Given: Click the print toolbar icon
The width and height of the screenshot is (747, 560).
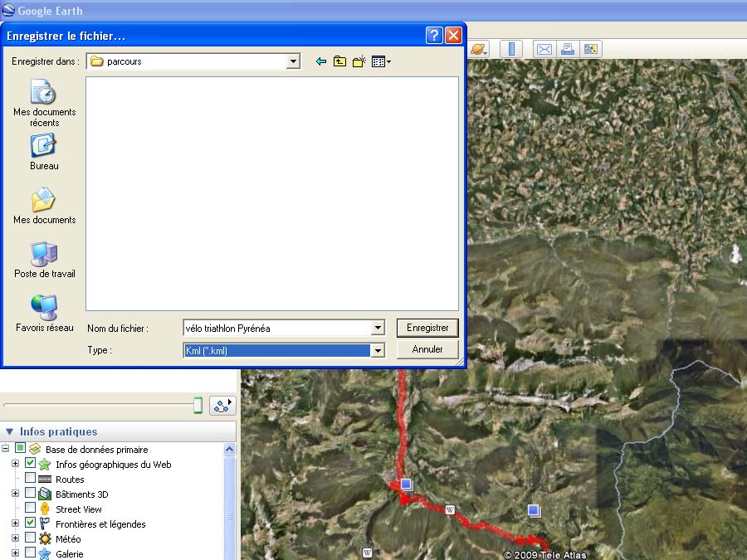Looking at the screenshot, I should 568,49.
